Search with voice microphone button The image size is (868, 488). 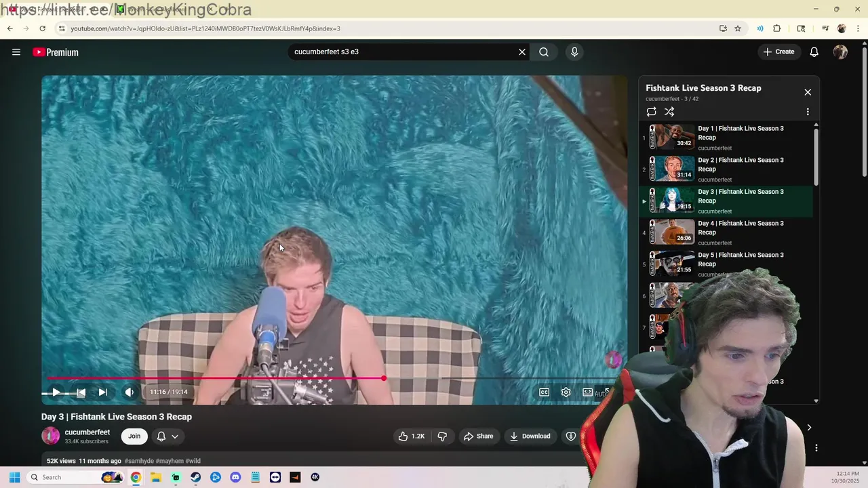point(574,52)
